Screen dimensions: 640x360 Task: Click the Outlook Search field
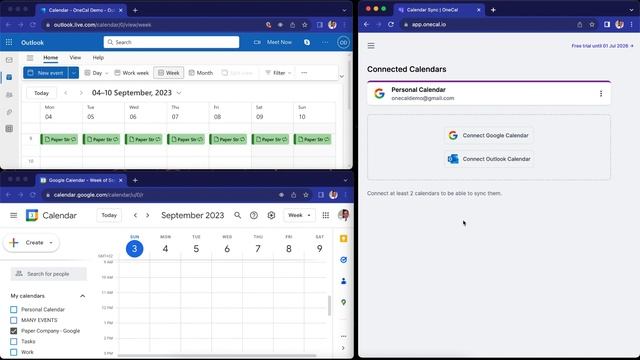(x=171, y=42)
